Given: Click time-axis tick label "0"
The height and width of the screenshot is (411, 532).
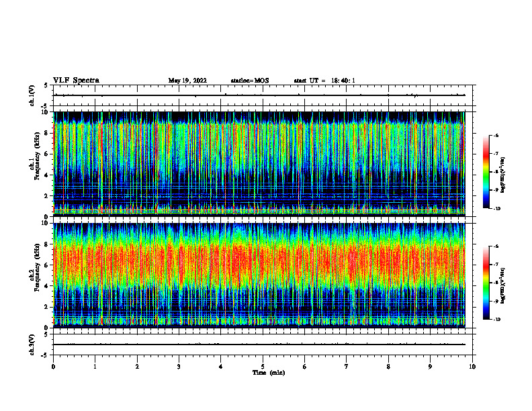Looking at the screenshot, I should click(x=53, y=367).
